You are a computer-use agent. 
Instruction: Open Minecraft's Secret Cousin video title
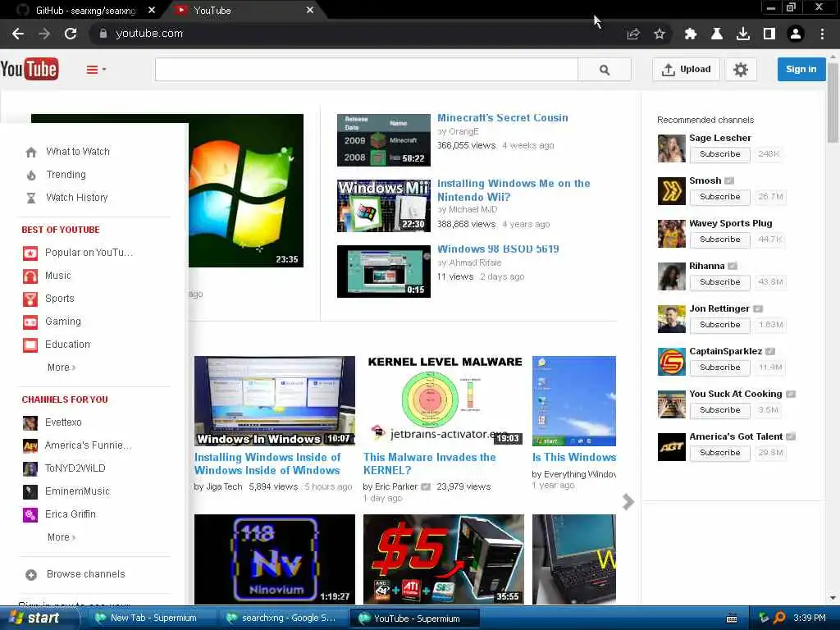(x=503, y=118)
